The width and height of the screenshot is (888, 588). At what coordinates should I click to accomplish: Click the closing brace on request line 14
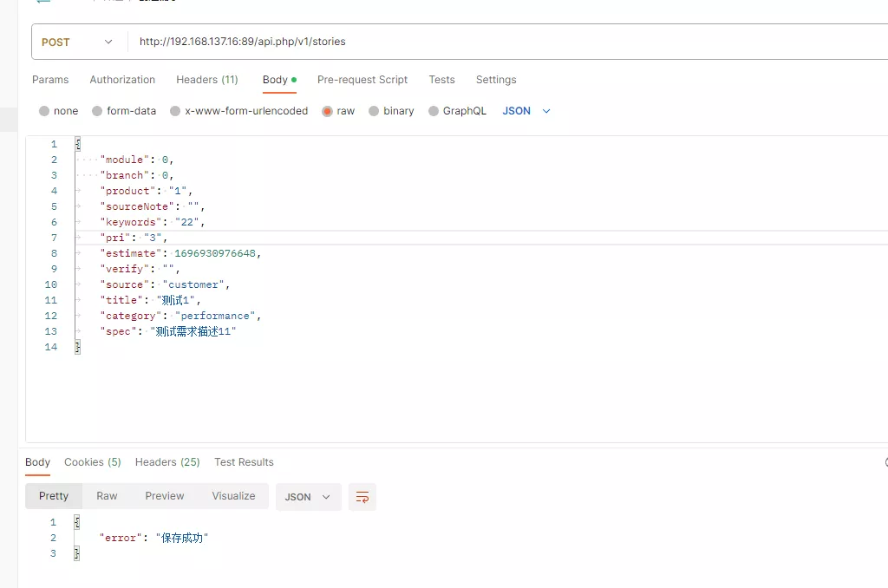click(x=77, y=347)
